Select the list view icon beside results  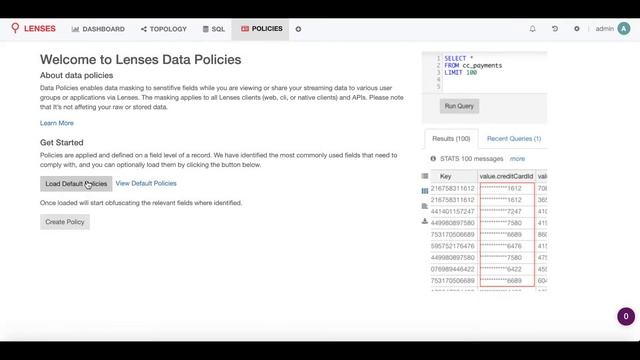pyautogui.click(x=424, y=176)
